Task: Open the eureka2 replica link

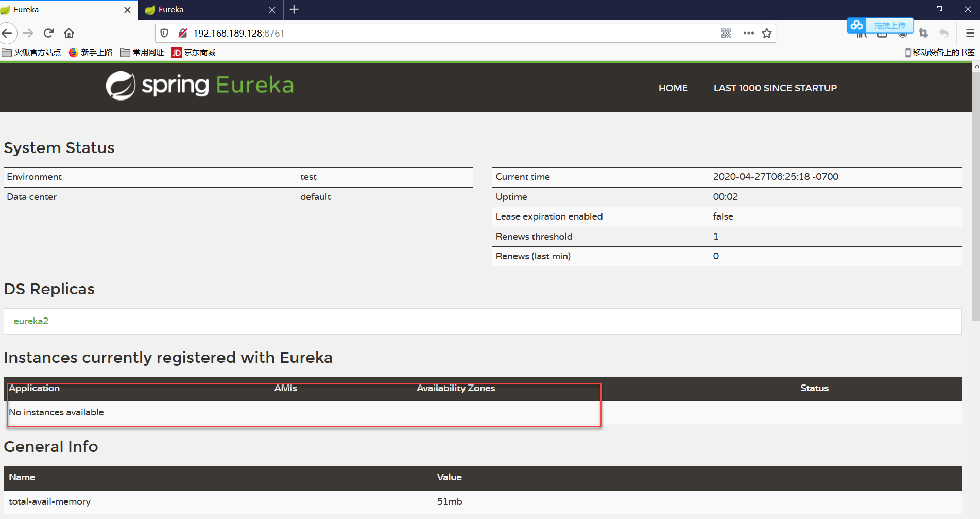Action: coord(31,321)
